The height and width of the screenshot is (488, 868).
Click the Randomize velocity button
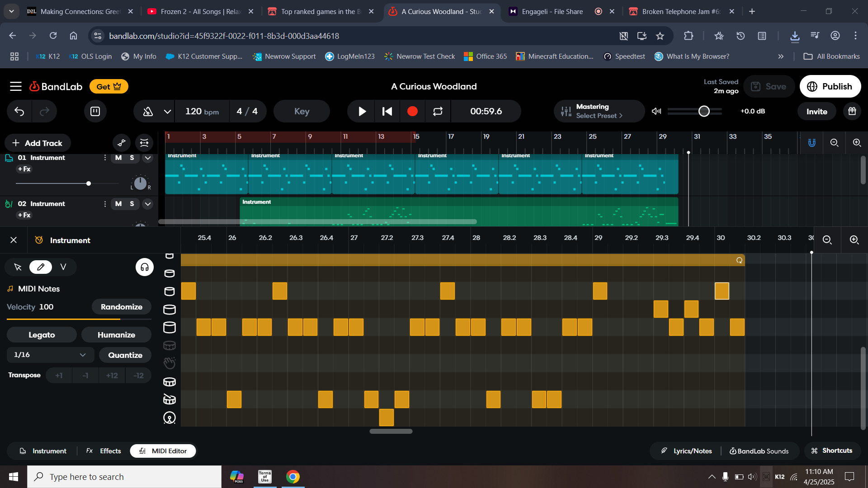[x=121, y=307]
